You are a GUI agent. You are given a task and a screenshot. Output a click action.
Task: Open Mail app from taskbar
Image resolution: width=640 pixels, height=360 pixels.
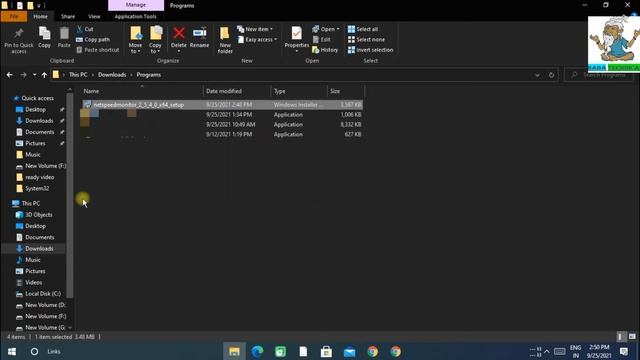pyautogui.click(x=349, y=351)
